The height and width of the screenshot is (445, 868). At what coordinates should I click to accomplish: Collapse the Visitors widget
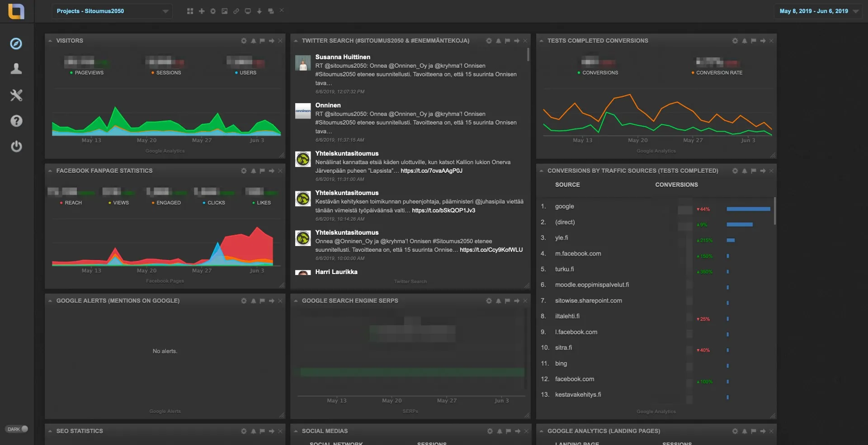coord(50,41)
